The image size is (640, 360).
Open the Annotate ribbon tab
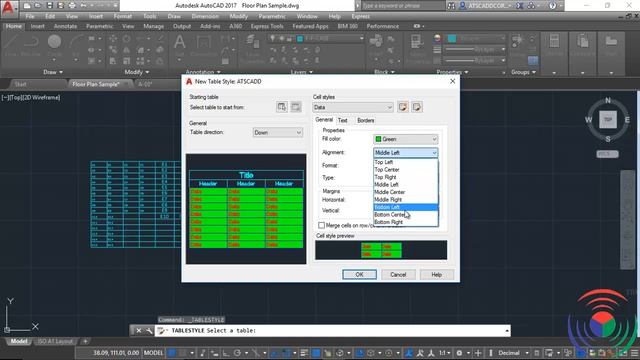tap(65, 26)
